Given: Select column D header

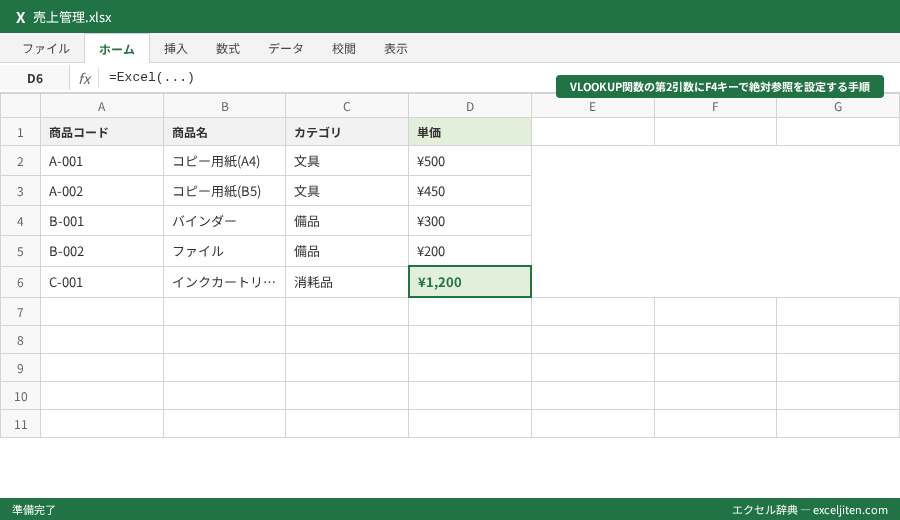Looking at the screenshot, I should tap(470, 106).
